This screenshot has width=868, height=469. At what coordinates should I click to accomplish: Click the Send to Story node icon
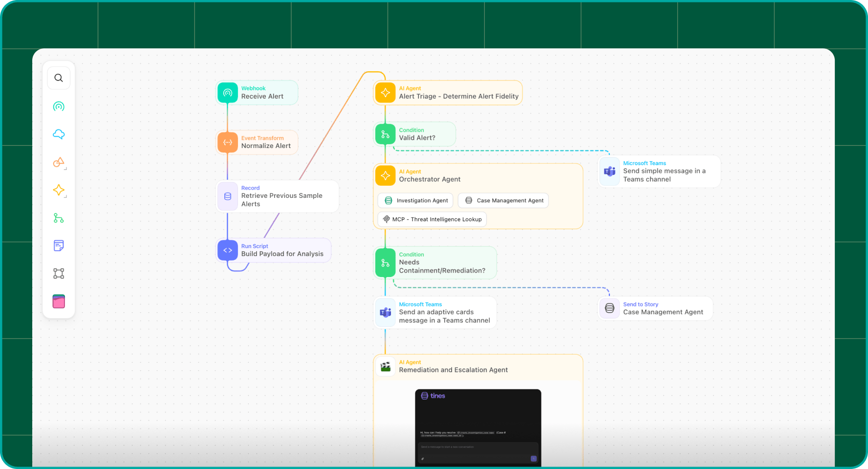610,308
